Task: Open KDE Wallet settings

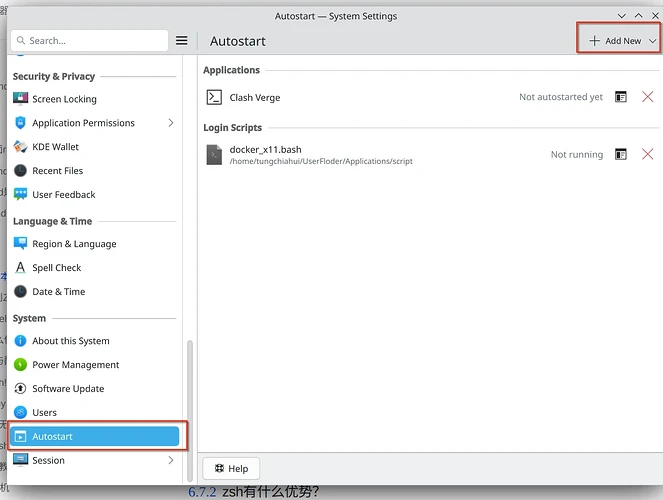Action: pyautogui.click(x=55, y=147)
